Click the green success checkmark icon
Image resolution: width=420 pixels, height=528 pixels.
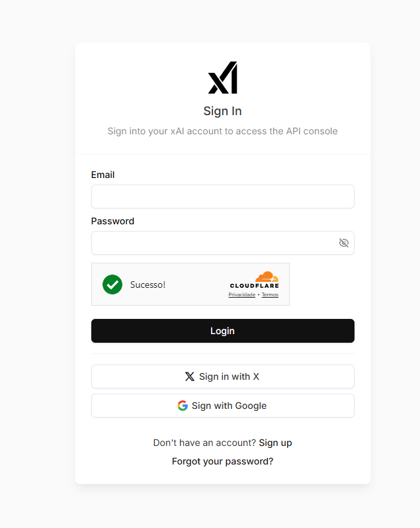(112, 285)
